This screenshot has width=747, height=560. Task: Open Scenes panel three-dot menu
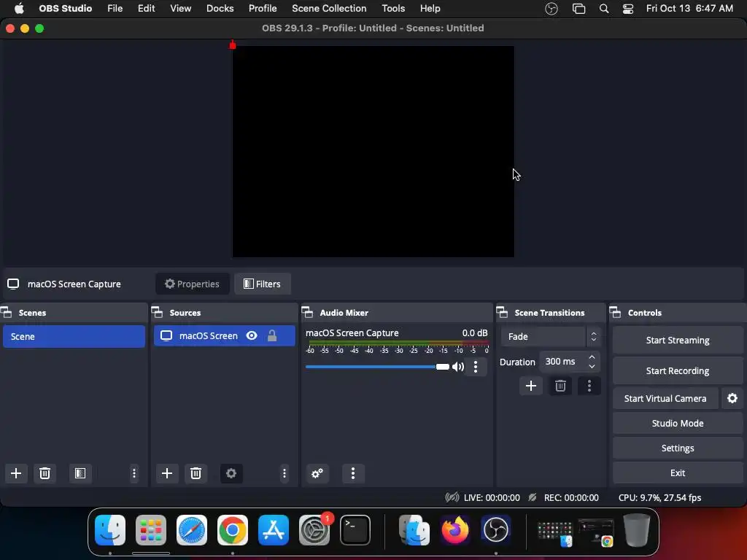point(134,473)
